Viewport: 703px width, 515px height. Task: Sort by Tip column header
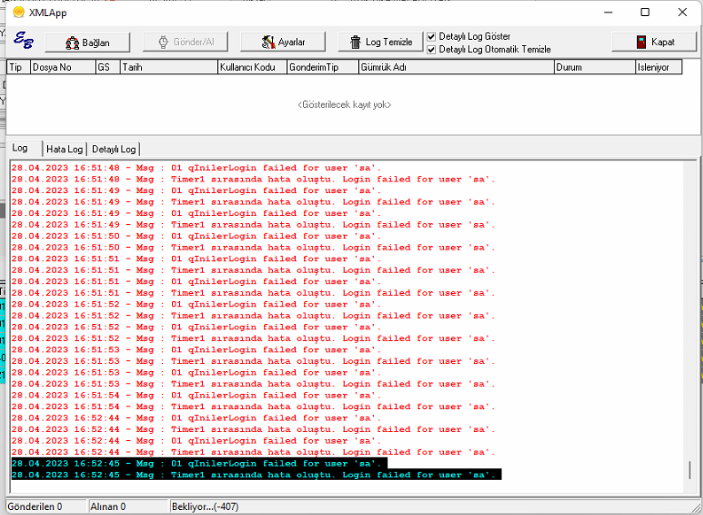tap(18, 67)
